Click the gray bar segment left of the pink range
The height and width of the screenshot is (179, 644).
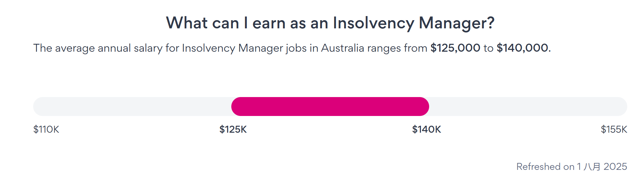[133, 107]
